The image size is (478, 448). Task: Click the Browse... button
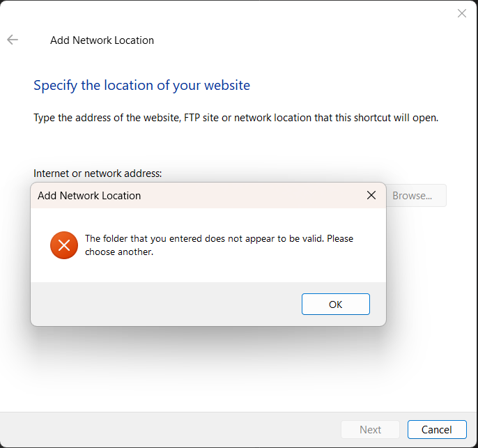[416, 196]
